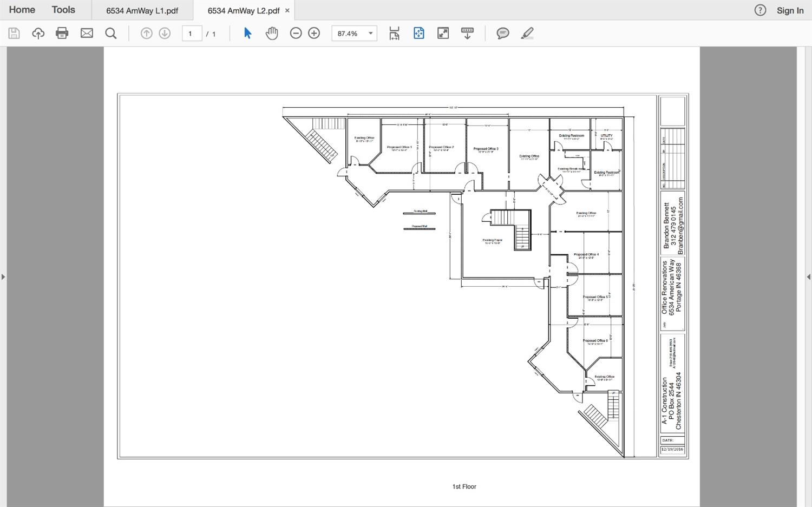Activate the arrow Selection tool

(247, 34)
